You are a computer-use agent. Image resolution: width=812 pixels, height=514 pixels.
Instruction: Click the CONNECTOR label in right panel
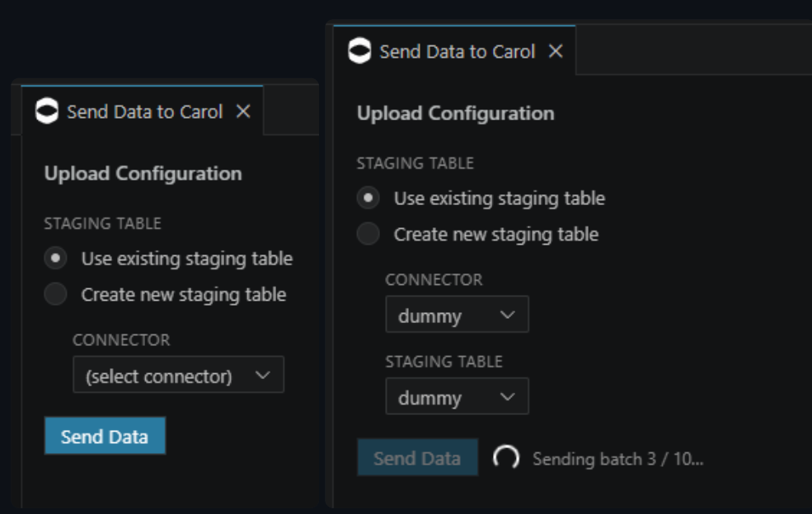click(x=434, y=279)
